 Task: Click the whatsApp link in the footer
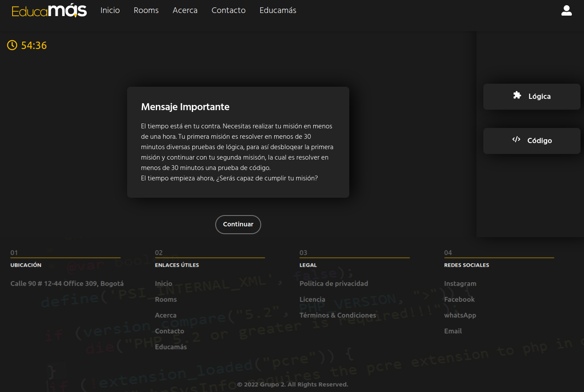pos(460,315)
